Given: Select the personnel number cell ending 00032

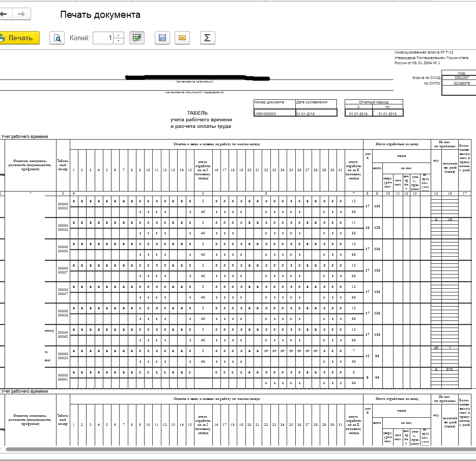Looking at the screenshot, I should [63, 228].
